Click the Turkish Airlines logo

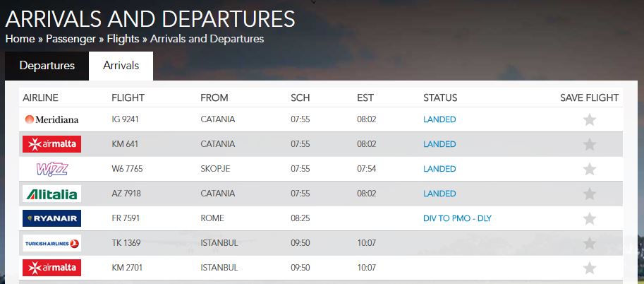click(x=51, y=243)
